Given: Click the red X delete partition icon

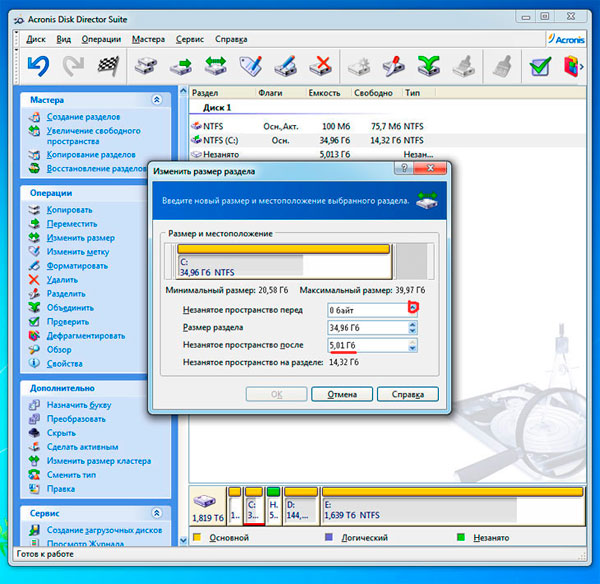Looking at the screenshot, I should (320, 67).
